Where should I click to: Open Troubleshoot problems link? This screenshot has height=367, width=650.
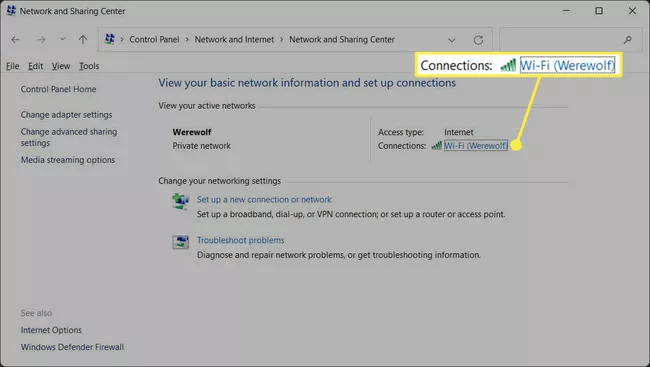pyautogui.click(x=240, y=240)
